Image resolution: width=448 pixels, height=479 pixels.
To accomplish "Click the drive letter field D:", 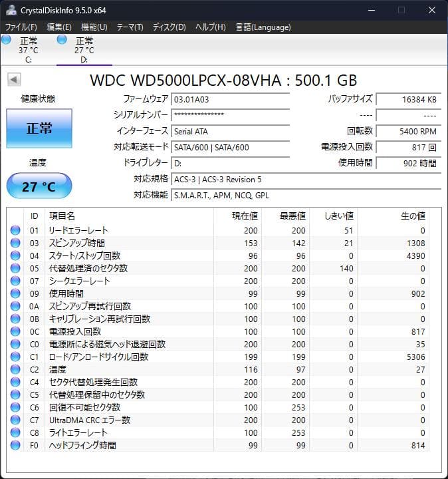I will 231,164.
